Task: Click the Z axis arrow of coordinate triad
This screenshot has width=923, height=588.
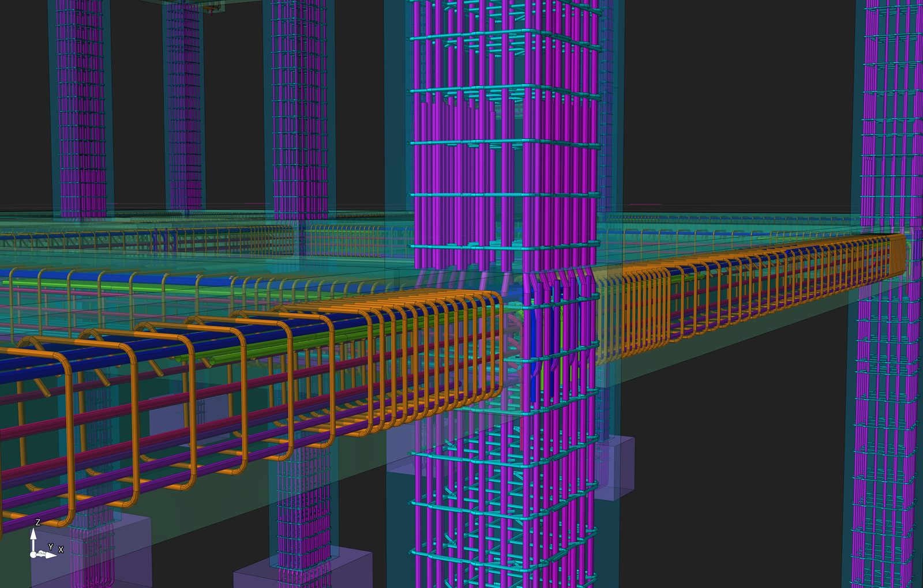Action: pos(33,538)
